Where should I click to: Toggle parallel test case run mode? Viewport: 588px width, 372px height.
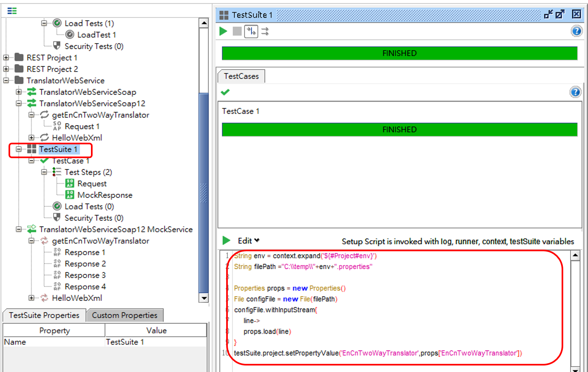[x=265, y=31]
